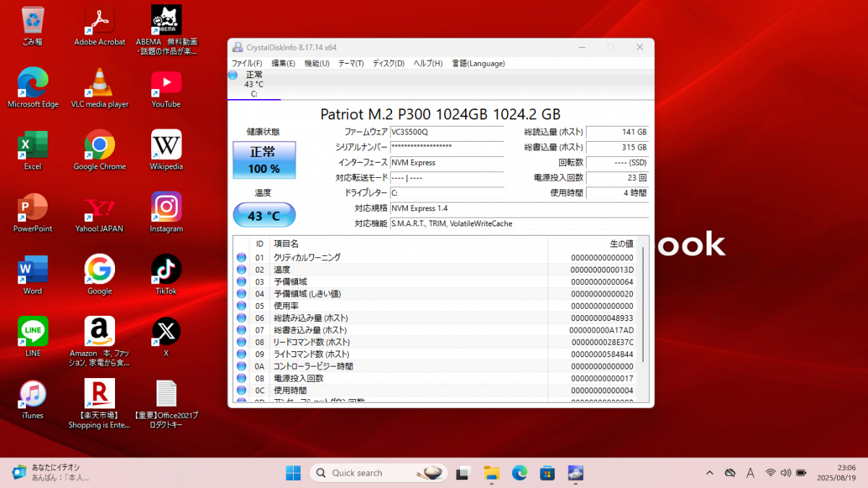The width and height of the screenshot is (868, 488).
Task: Open the Windows Start menu
Action: tap(294, 473)
